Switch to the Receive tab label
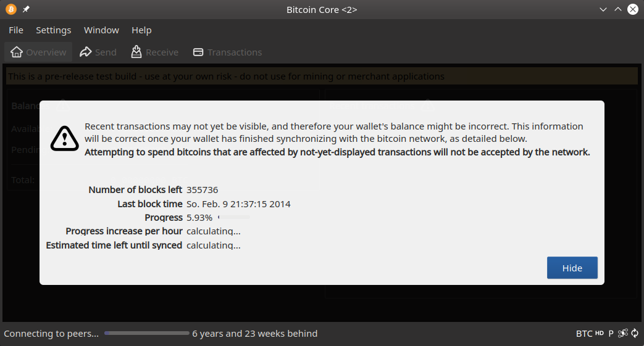644x346 pixels. [162, 52]
